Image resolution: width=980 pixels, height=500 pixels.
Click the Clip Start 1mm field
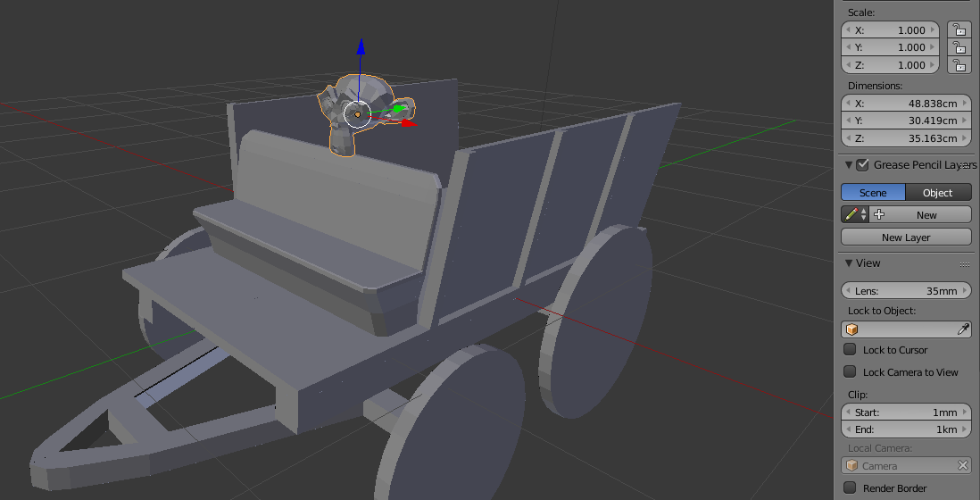tap(906, 412)
